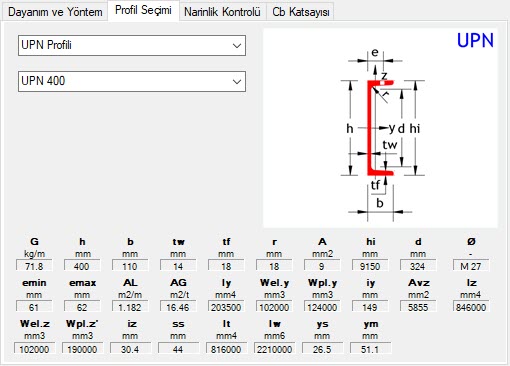Click the It field showing 816000
This screenshot has width=510, height=366.
click(226, 349)
